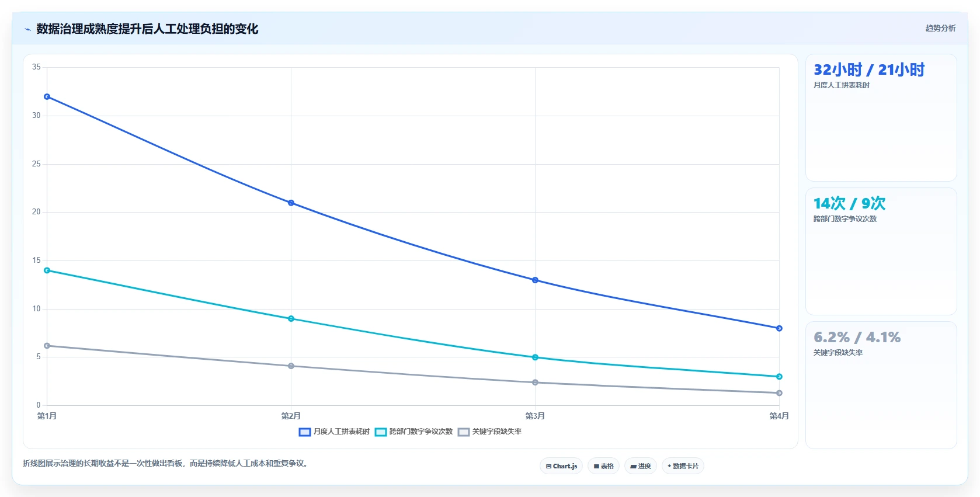Viewport: 980px width, 497px height.
Task: Click the blue legend swatch for 月度人工拼表耗时
Action: click(x=304, y=432)
